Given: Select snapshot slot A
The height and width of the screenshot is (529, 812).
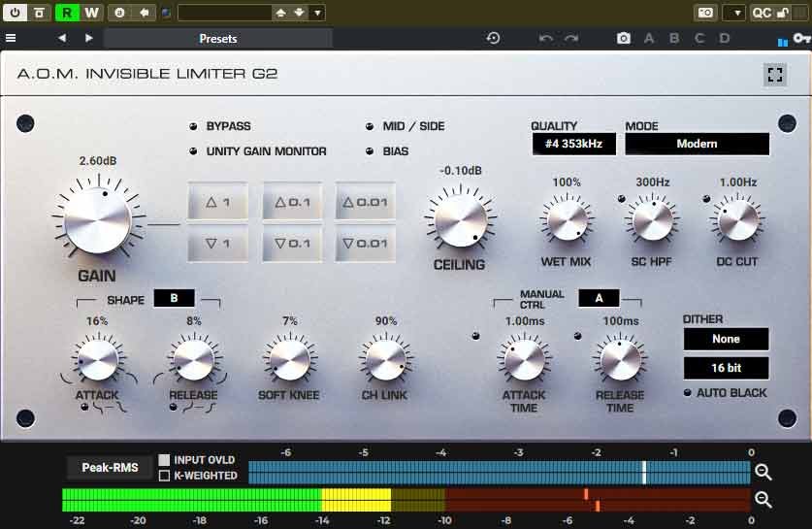Looking at the screenshot, I should tap(648, 39).
